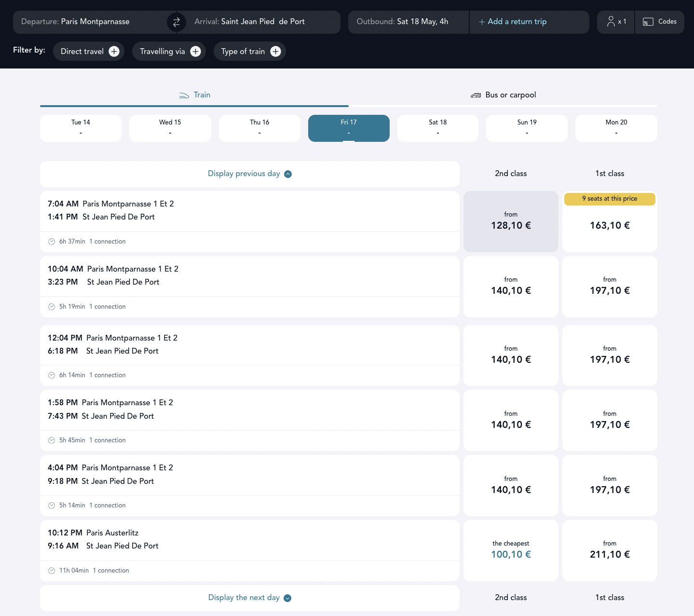694x616 pixels.
Task: Open the Direct travel filter
Action: coord(89,52)
